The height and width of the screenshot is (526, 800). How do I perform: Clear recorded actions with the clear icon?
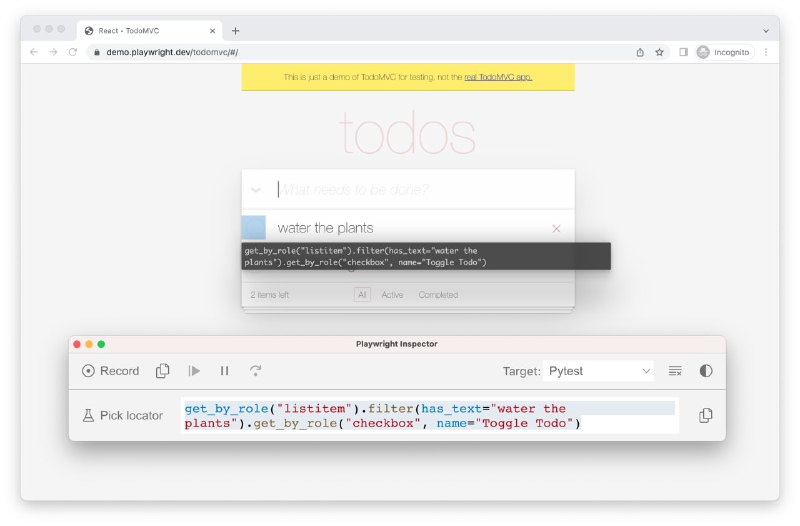tap(675, 371)
